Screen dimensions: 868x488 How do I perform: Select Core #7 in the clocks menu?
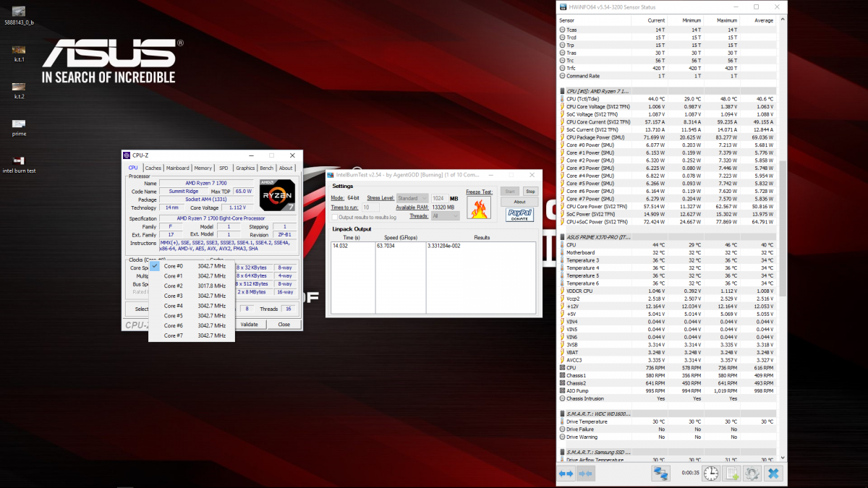coord(192,335)
